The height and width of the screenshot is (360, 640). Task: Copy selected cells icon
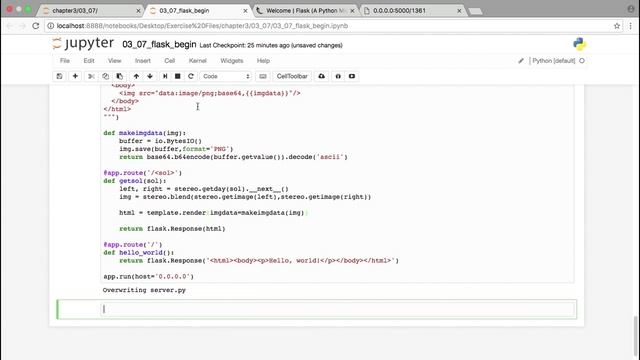[x=105, y=76]
